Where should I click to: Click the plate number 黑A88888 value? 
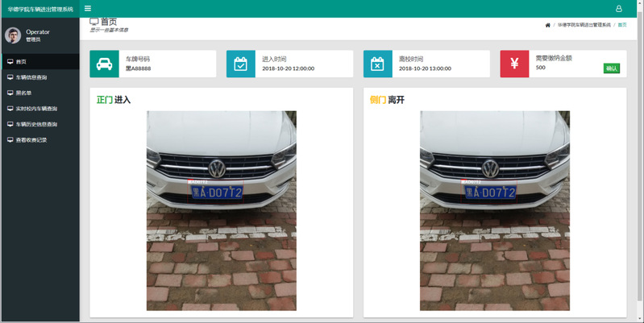[x=138, y=68]
